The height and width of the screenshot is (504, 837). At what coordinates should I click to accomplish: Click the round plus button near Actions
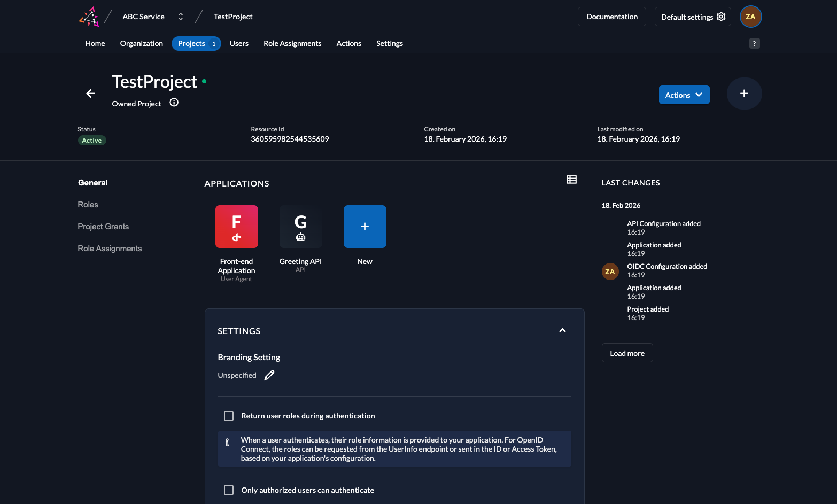point(744,94)
